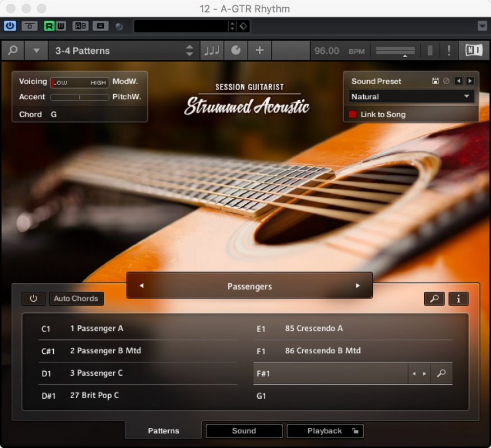The height and width of the screenshot is (448, 491).
Task: Toggle the Auto Chords power button
Action: [34, 298]
